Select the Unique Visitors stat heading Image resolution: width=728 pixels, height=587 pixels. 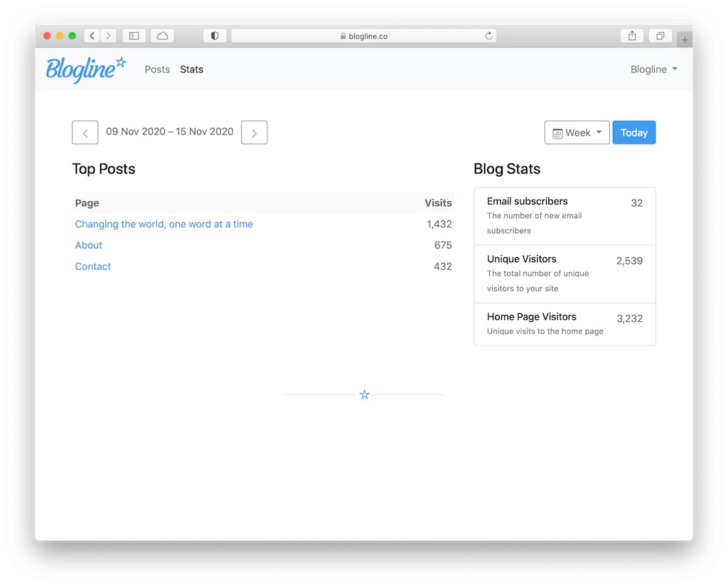point(521,259)
